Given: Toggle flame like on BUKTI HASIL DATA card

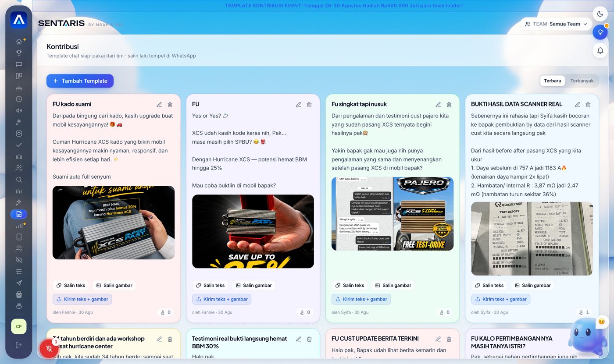Looking at the screenshot, I should coord(584,312).
